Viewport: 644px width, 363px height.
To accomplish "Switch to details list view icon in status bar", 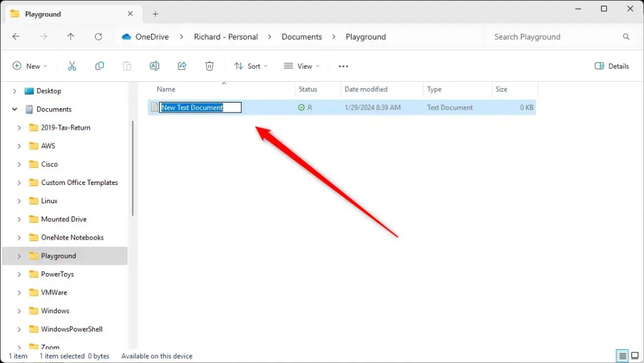I will 623,355.
